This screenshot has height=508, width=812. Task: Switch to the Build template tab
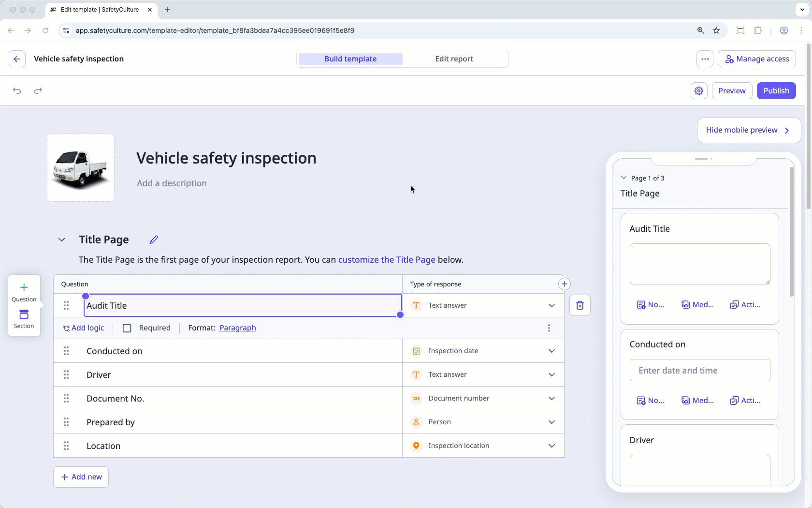coord(350,59)
